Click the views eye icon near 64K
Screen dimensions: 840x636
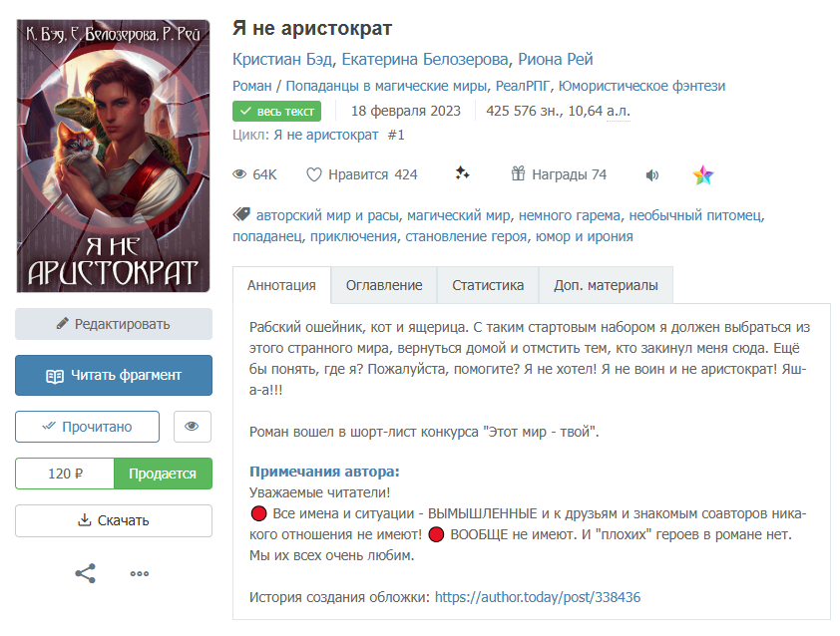click(x=239, y=174)
